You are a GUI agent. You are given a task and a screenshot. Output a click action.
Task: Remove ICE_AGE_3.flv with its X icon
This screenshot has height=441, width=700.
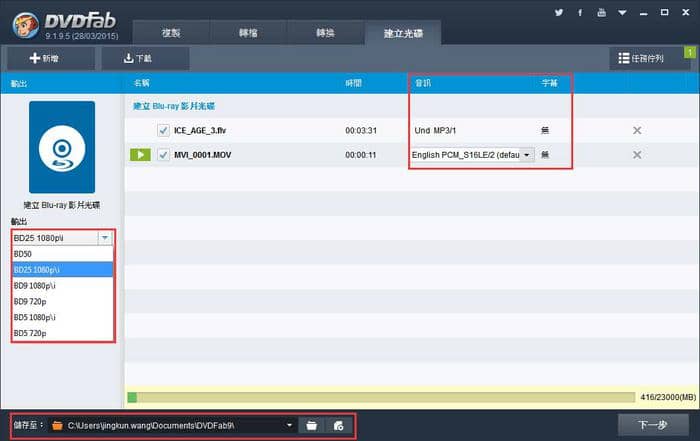pos(637,130)
